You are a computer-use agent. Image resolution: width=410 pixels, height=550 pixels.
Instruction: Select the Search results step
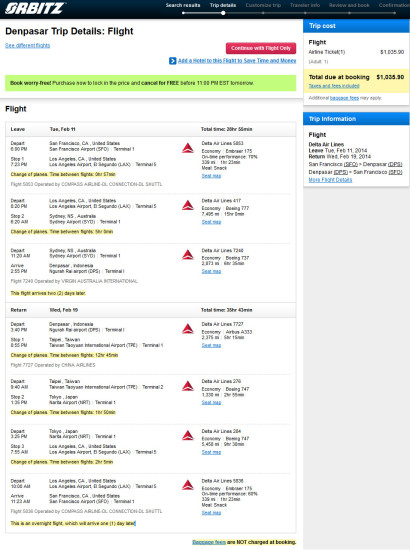[x=183, y=5]
